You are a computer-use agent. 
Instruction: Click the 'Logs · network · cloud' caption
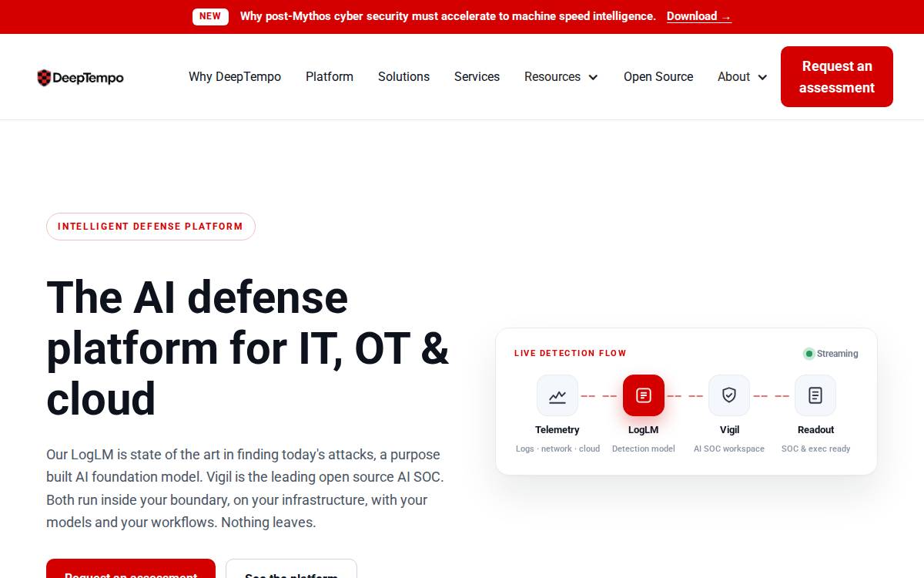point(557,449)
